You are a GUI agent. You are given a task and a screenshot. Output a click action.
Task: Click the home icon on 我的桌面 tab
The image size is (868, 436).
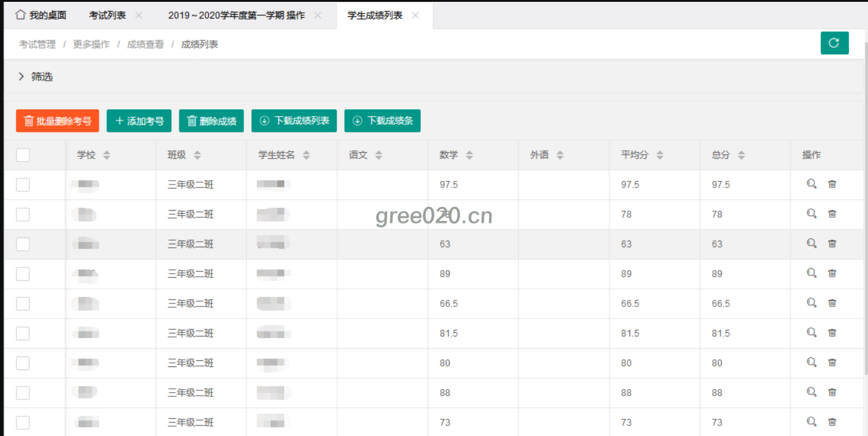pyautogui.click(x=20, y=15)
